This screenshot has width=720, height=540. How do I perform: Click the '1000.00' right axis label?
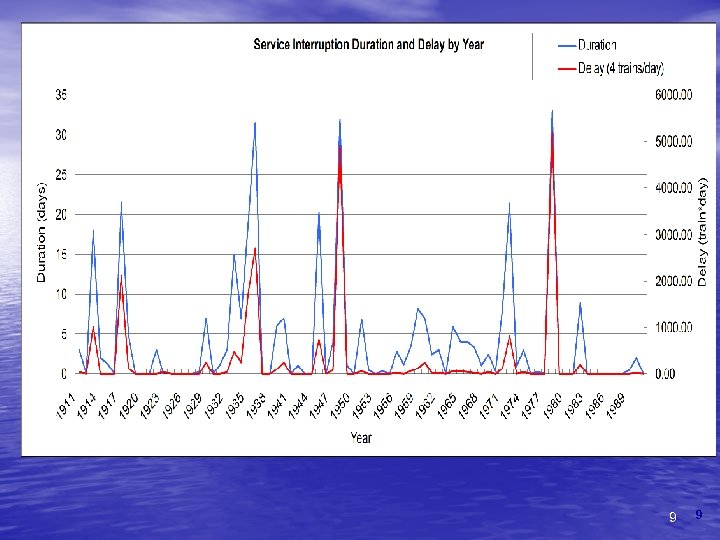click(674, 327)
